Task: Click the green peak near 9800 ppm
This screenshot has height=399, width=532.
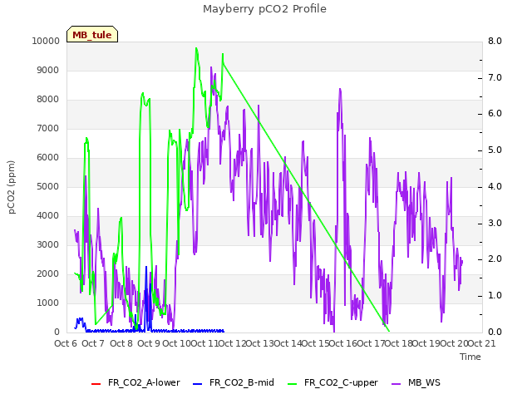Action: [196, 48]
